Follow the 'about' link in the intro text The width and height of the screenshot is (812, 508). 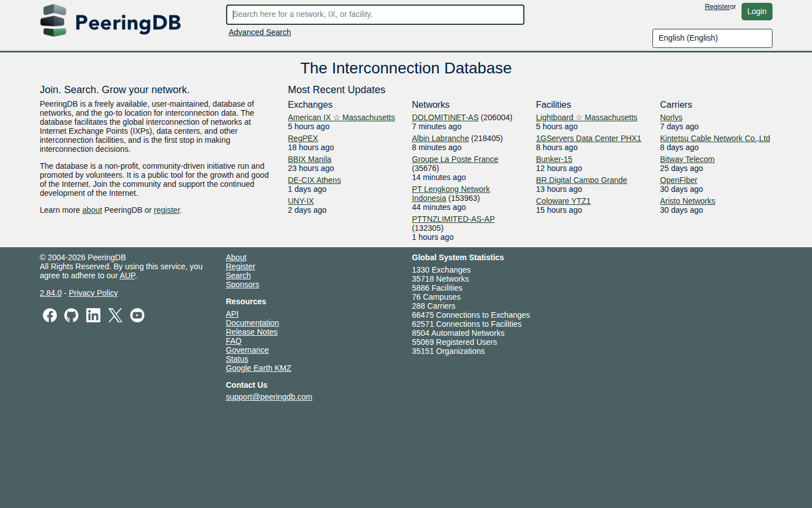[x=92, y=210]
